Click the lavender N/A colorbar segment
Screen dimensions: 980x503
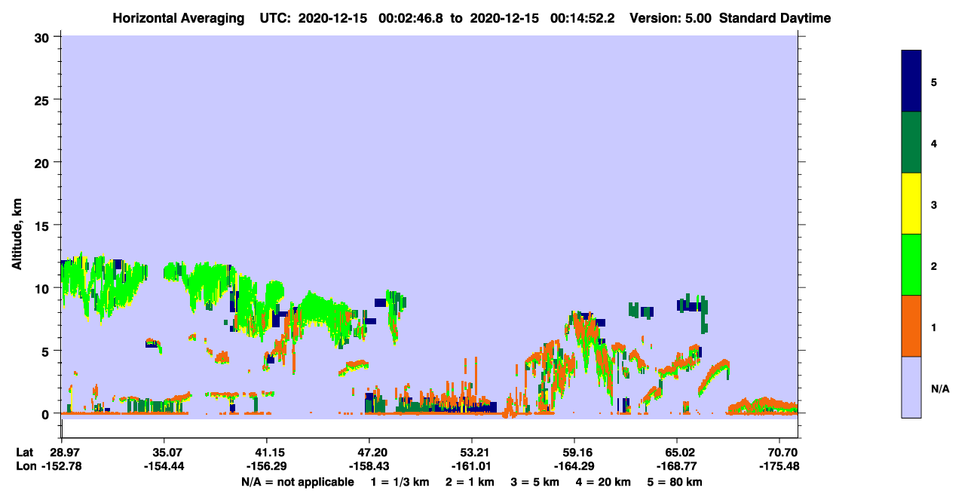click(x=911, y=387)
